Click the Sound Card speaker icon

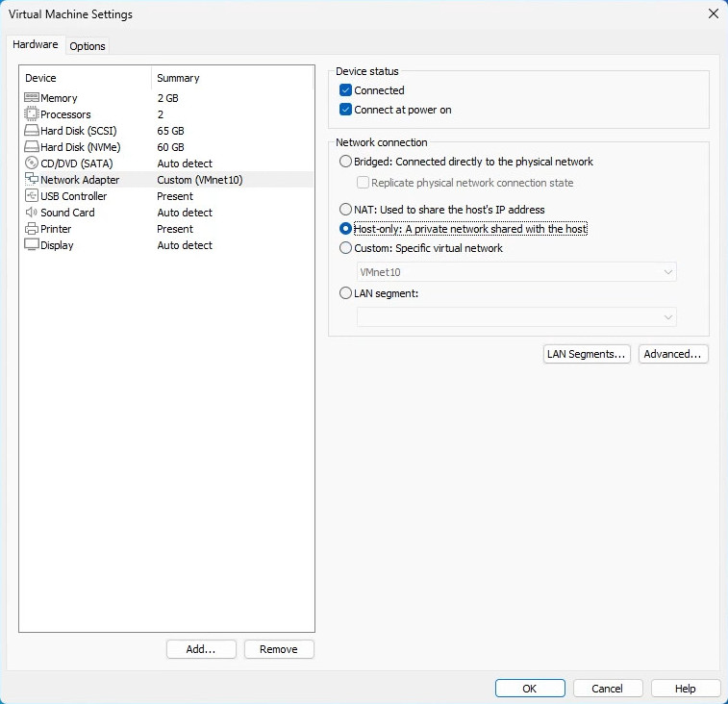31,213
